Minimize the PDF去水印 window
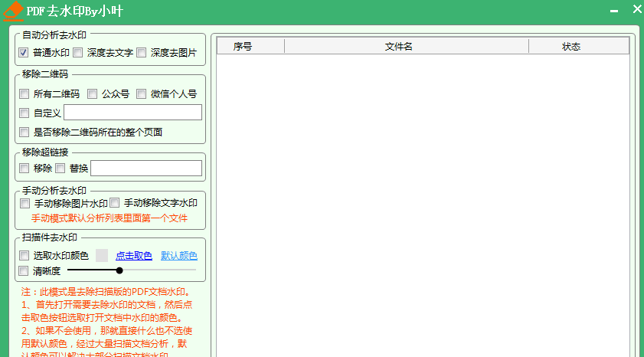The height and width of the screenshot is (357, 644). pyautogui.click(x=613, y=11)
